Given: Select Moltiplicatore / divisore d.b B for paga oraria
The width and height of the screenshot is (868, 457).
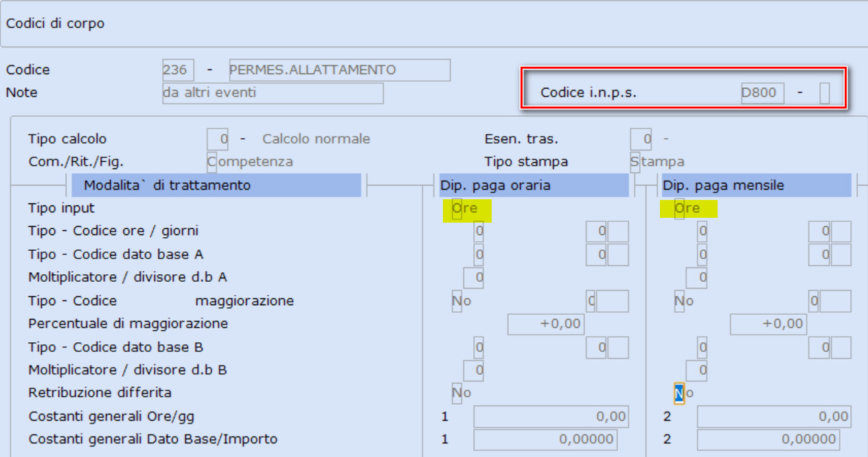Looking at the screenshot, I should 474,370.
